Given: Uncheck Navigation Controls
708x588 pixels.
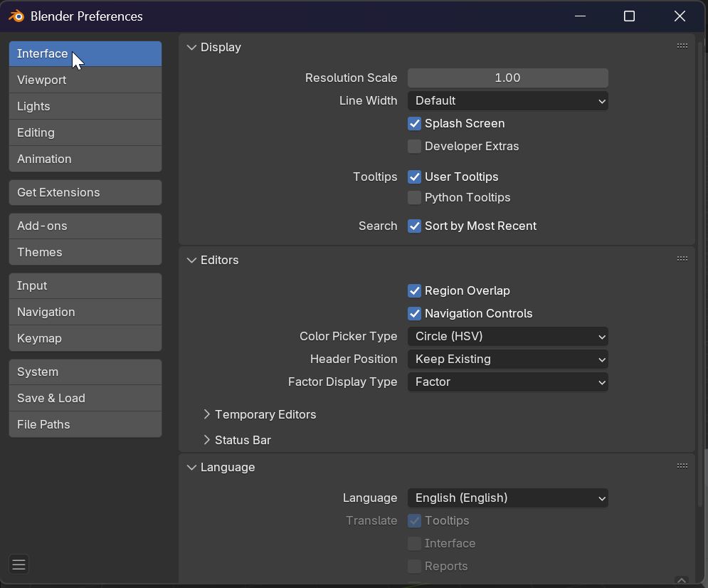Looking at the screenshot, I should (x=415, y=314).
